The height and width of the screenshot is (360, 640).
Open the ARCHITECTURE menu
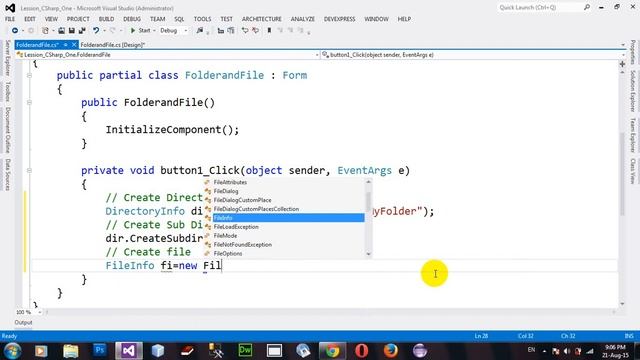tap(262, 19)
